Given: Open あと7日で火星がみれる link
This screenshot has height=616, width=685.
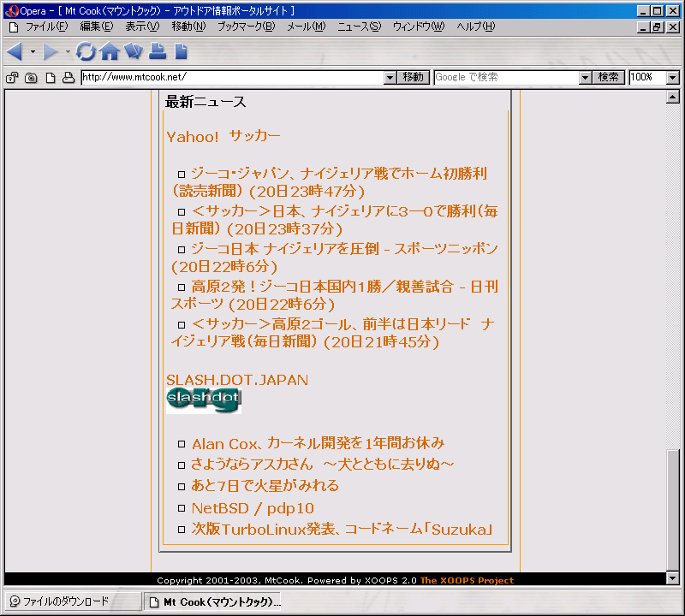Looking at the screenshot, I should point(265,486).
